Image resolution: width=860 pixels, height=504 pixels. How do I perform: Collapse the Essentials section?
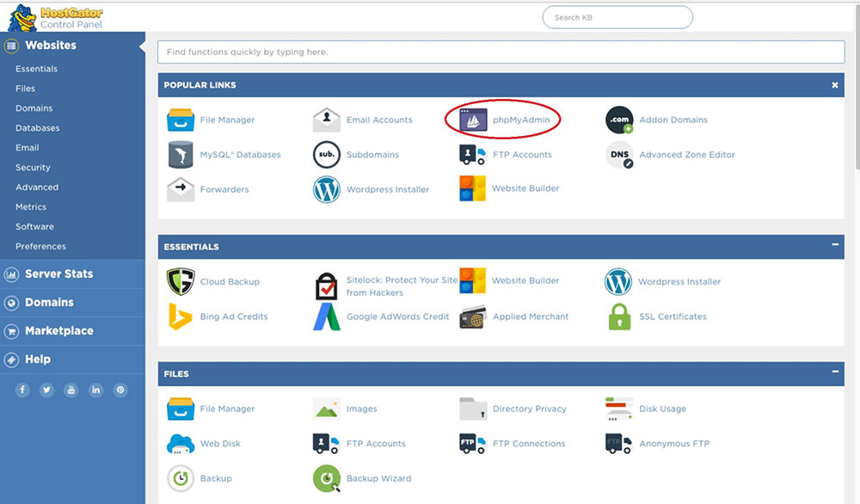tap(835, 244)
